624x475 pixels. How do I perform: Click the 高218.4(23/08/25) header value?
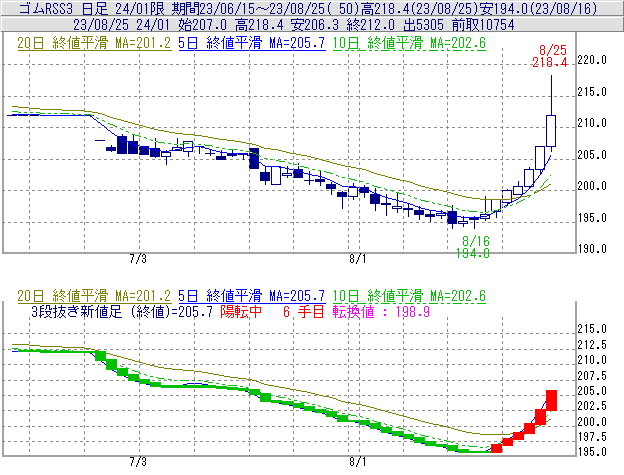pyautogui.click(x=419, y=8)
